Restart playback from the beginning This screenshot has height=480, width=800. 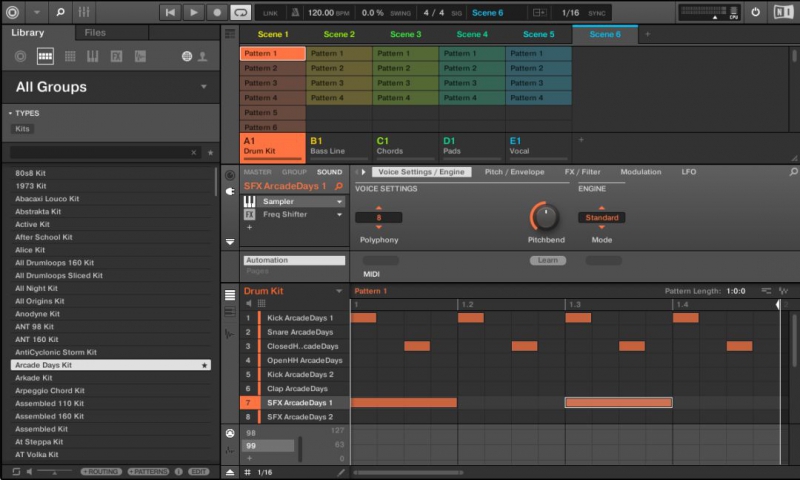(170, 13)
